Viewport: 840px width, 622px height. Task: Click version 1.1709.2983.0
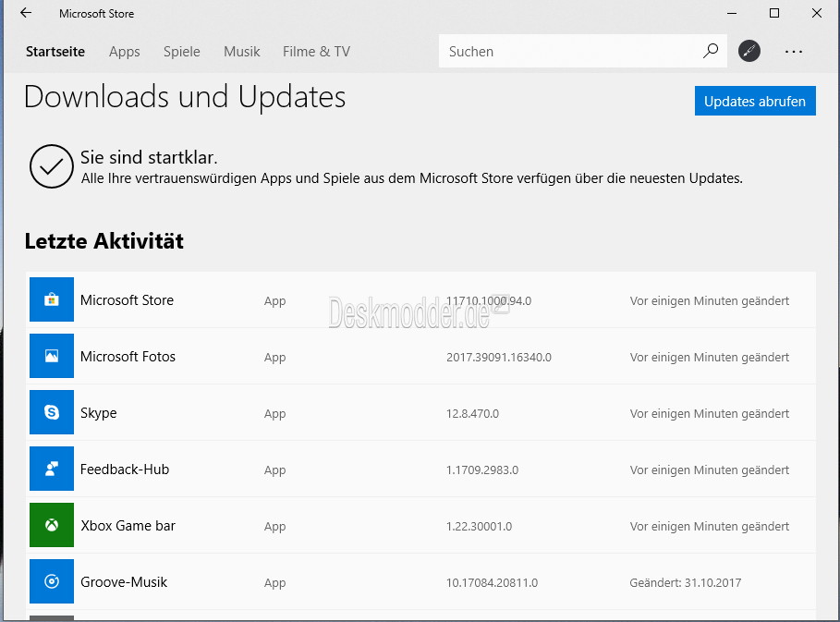(x=482, y=470)
